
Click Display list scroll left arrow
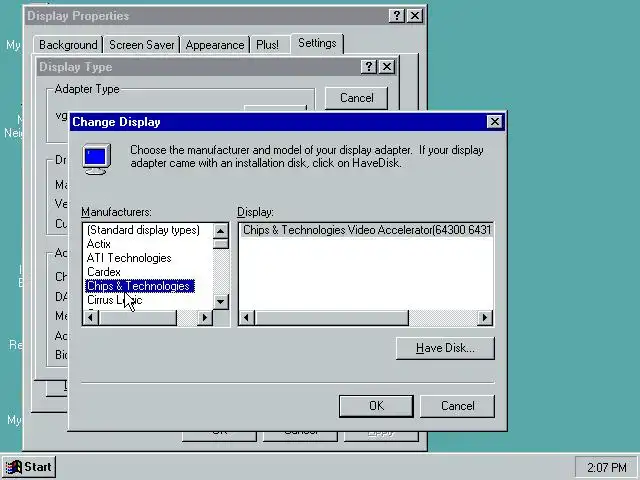pos(247,318)
